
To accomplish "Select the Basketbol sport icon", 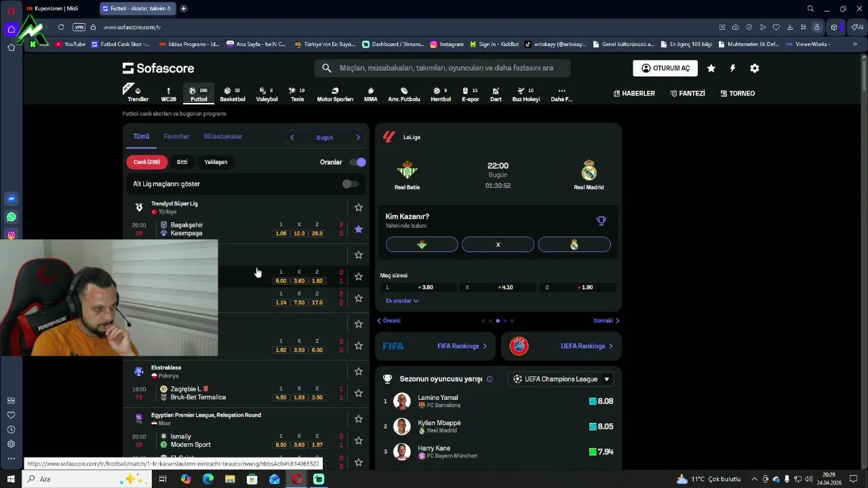I will [x=233, y=94].
